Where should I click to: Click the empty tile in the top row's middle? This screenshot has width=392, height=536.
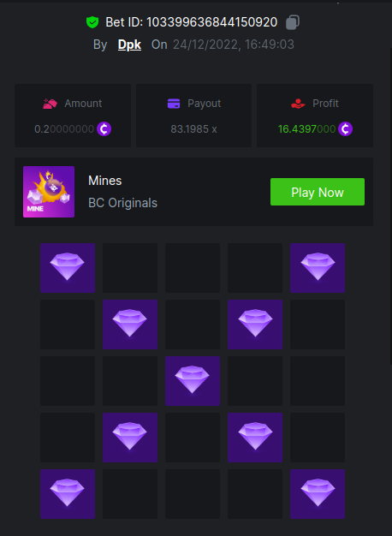click(x=193, y=268)
